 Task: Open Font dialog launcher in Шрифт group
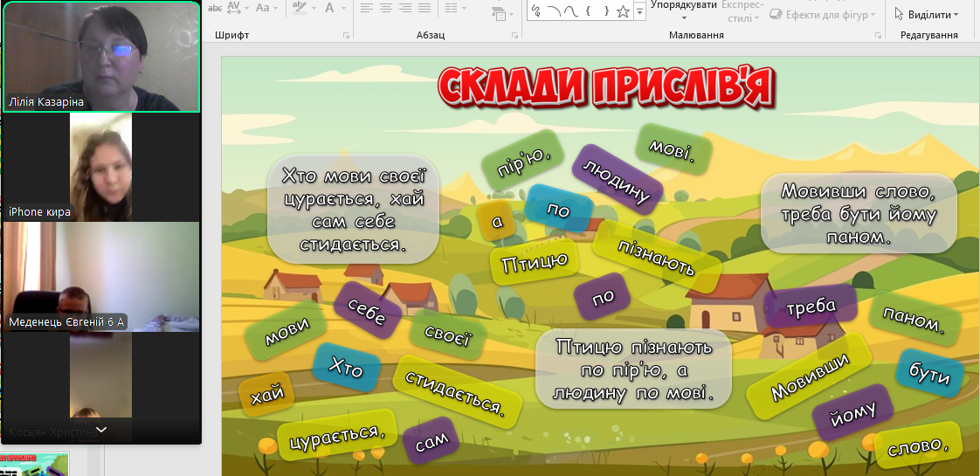346,36
